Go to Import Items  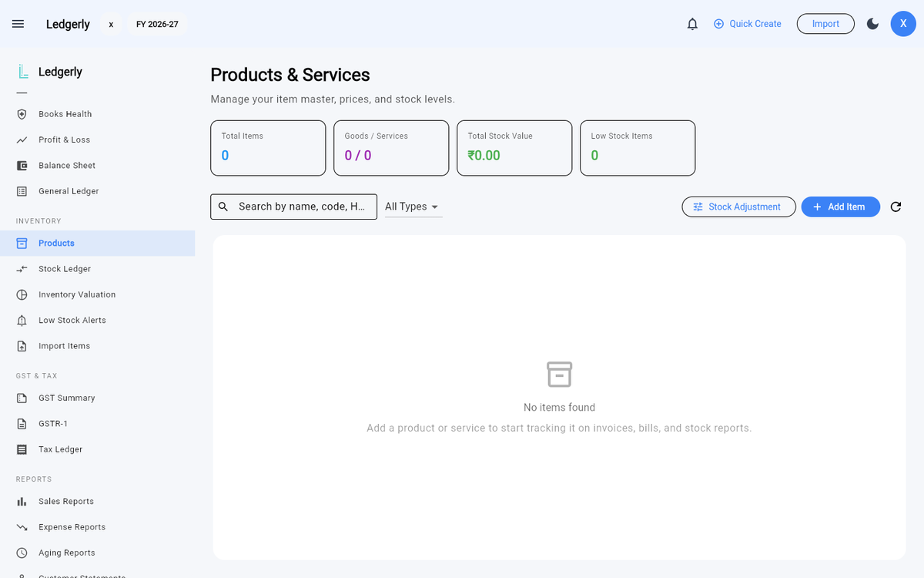click(x=97, y=346)
